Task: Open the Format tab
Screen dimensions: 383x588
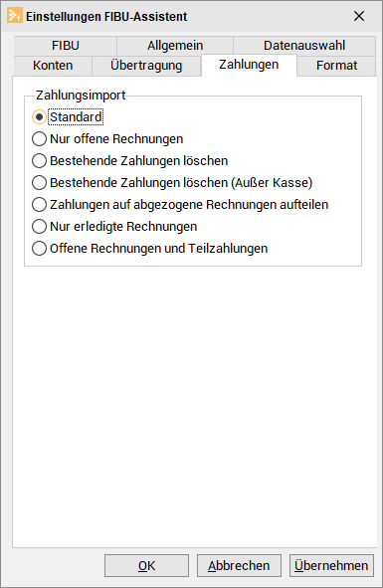Action: pyautogui.click(x=336, y=66)
